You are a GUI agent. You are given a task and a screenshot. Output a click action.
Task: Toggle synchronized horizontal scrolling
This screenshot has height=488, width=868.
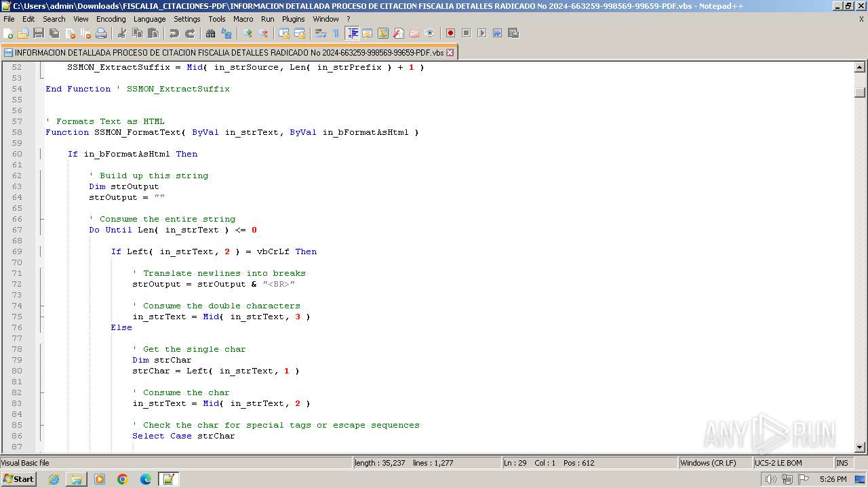coord(300,33)
